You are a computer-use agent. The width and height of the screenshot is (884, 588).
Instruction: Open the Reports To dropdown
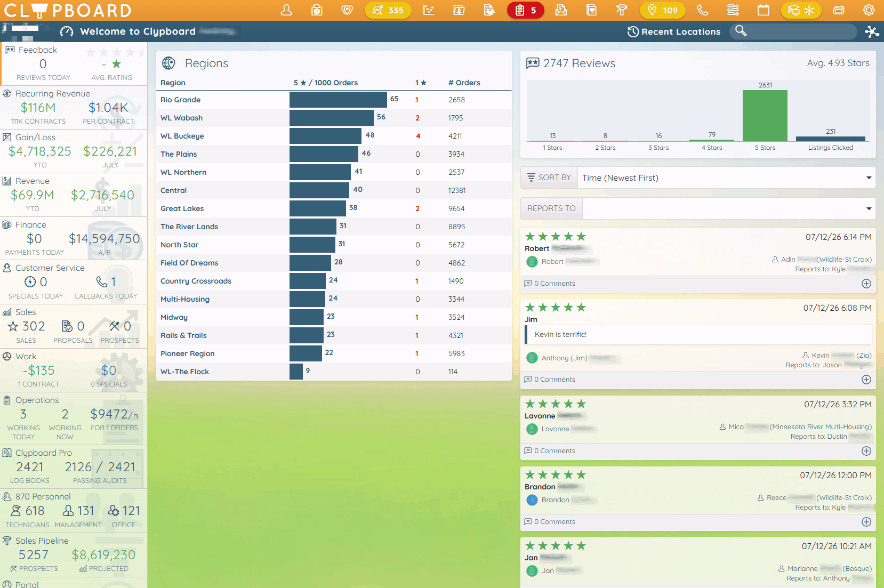(x=729, y=208)
